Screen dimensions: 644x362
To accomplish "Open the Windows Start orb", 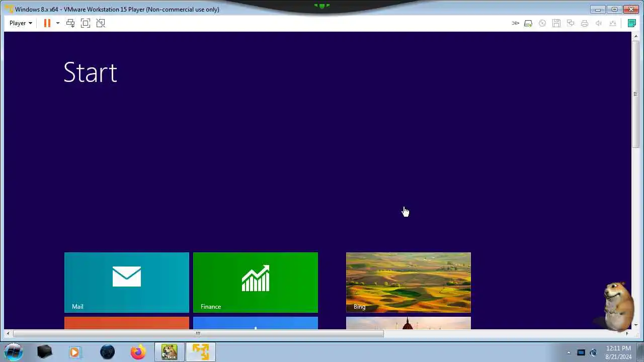I will coord(14,352).
